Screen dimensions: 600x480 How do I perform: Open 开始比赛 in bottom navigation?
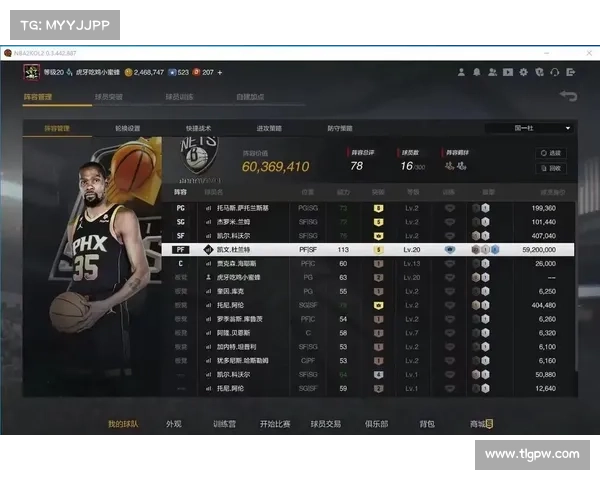pyautogui.click(x=275, y=424)
